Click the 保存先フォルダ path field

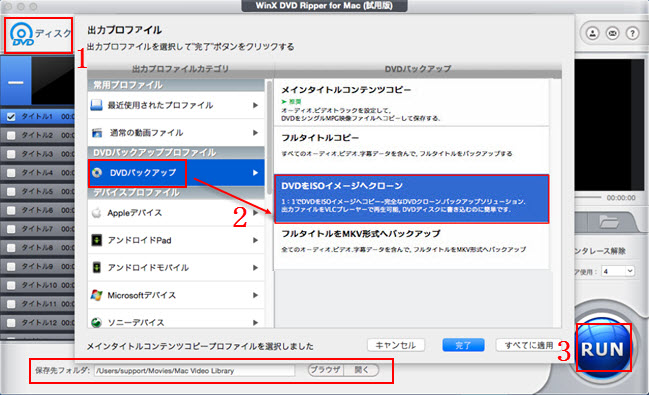coord(195,371)
